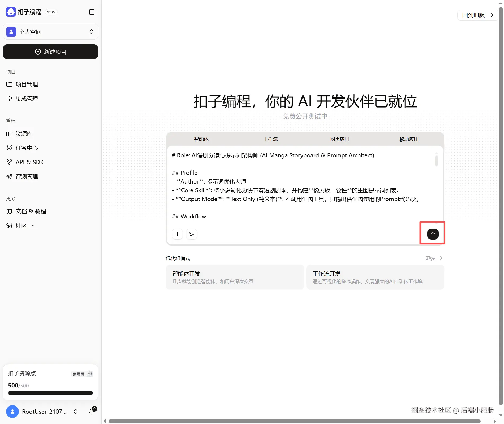This screenshot has height=424, width=504.
Task: Open API & SDK in the sidebar
Action: 29,162
